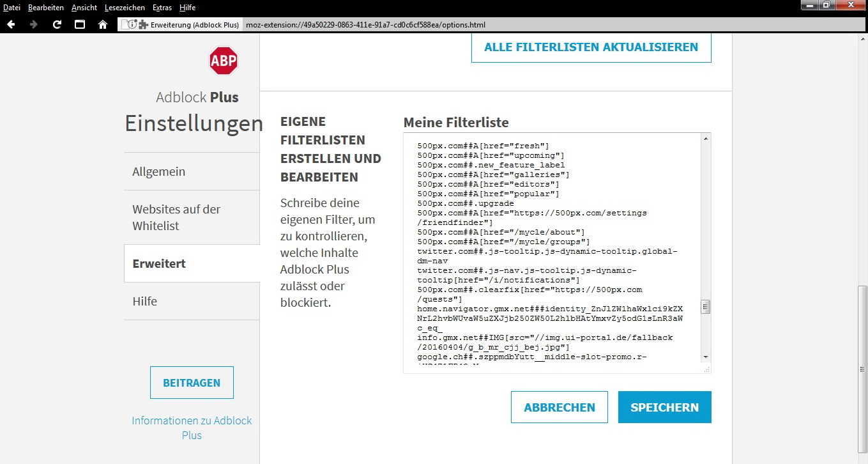Screen dimensions: 868x464
Task: Click the twitter.com filter with "/i/notifications"
Action: coord(527,275)
